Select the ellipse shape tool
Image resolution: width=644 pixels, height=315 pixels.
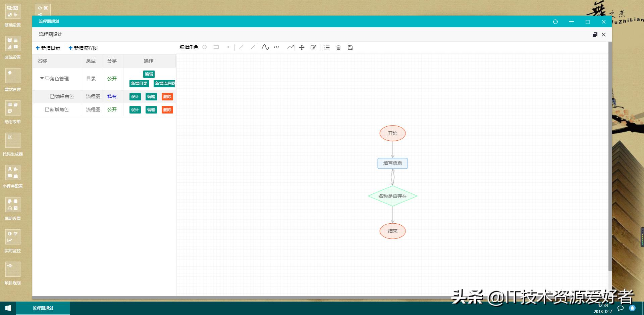tap(205, 47)
